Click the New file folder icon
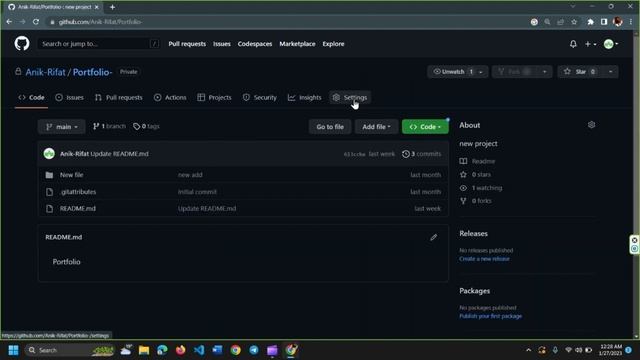This screenshot has width=640, height=360. pyautogui.click(x=49, y=175)
